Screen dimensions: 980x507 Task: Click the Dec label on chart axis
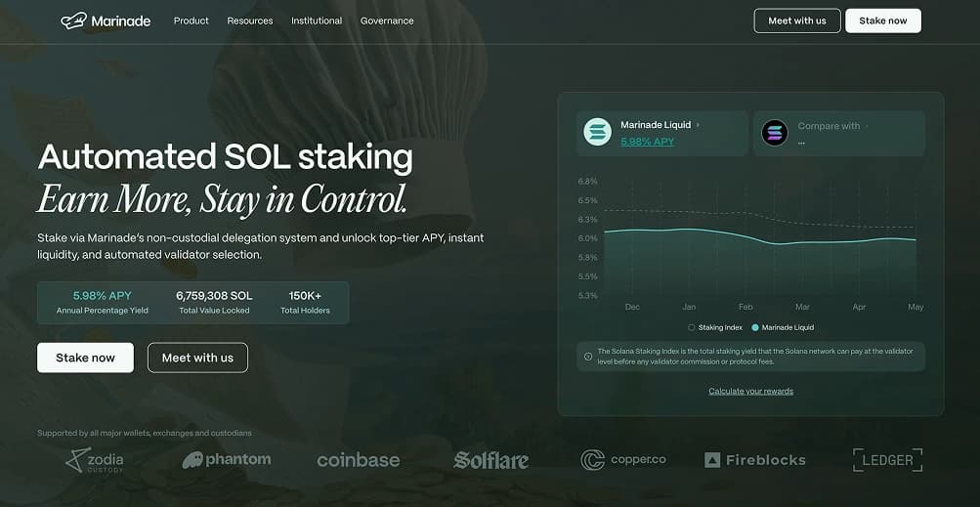(x=632, y=307)
